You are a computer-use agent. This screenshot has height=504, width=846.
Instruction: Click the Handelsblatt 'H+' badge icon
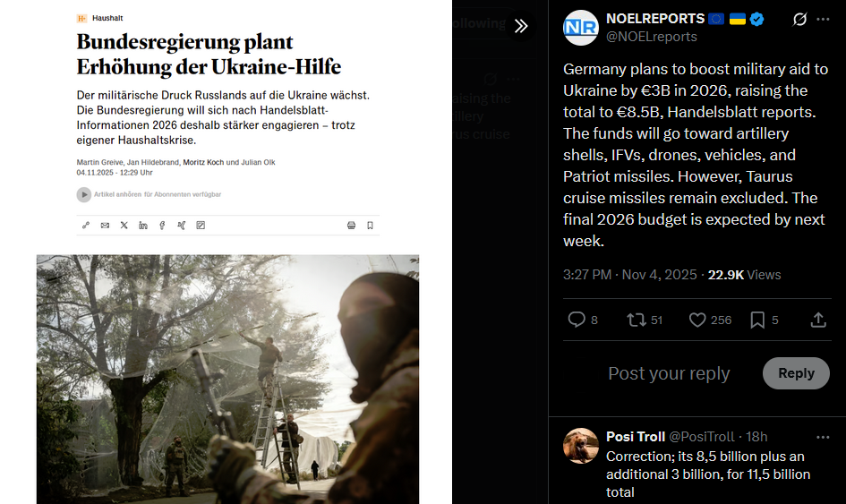click(x=81, y=18)
